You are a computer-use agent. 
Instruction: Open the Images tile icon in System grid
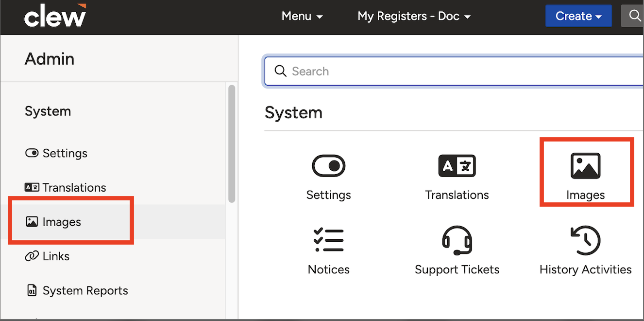(585, 166)
